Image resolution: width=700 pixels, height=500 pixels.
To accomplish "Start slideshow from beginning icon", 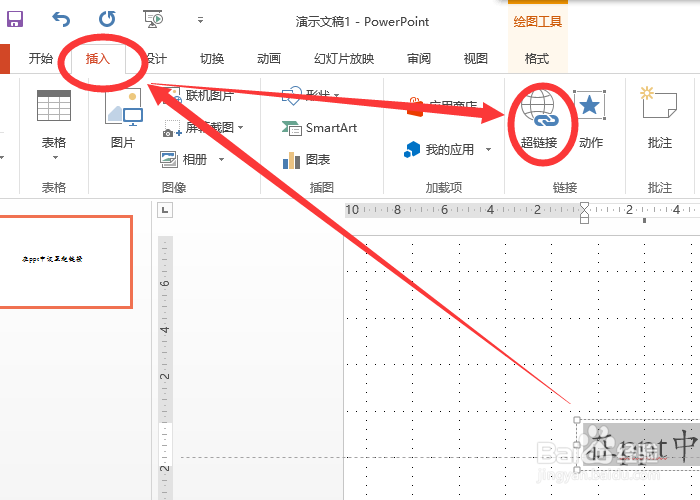I will pyautogui.click(x=153, y=19).
